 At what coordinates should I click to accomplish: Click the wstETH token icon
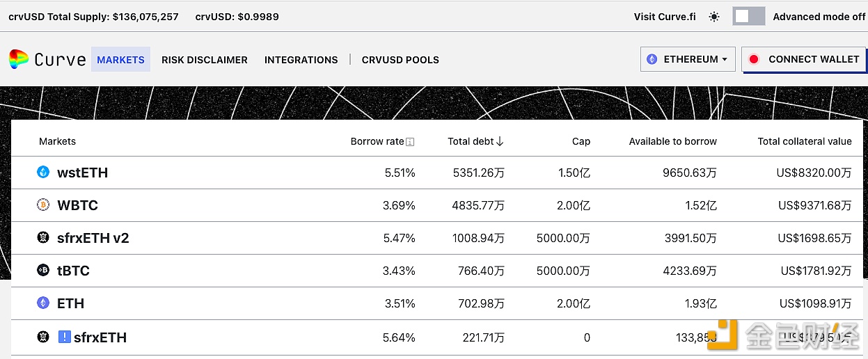43,172
